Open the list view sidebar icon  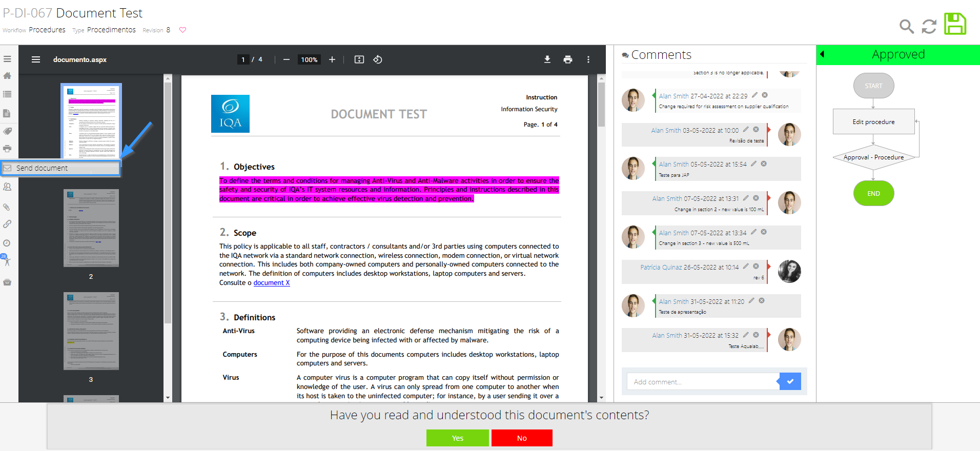coord(7,94)
